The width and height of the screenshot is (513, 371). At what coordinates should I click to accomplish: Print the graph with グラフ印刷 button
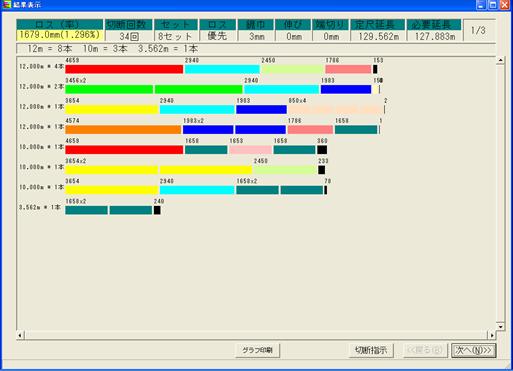tap(257, 350)
